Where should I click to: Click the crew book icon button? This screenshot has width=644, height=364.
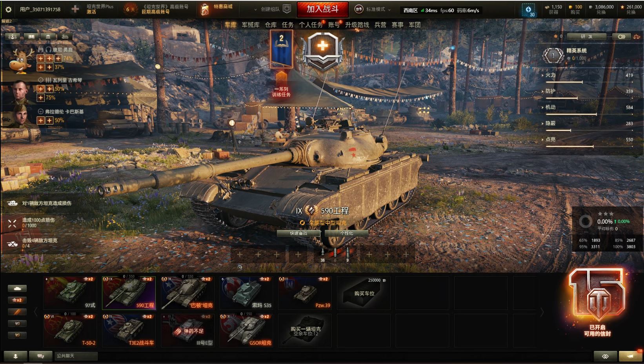[31, 36]
